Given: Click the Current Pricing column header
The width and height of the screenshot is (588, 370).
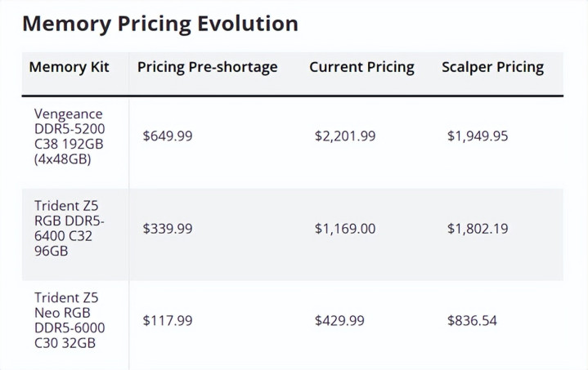Looking at the screenshot, I should pos(361,67).
